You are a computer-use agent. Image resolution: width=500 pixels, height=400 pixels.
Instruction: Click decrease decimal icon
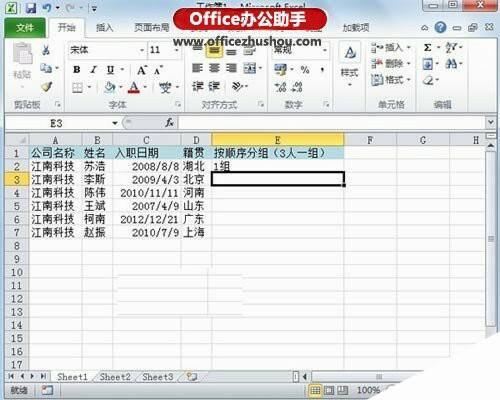(x=297, y=87)
